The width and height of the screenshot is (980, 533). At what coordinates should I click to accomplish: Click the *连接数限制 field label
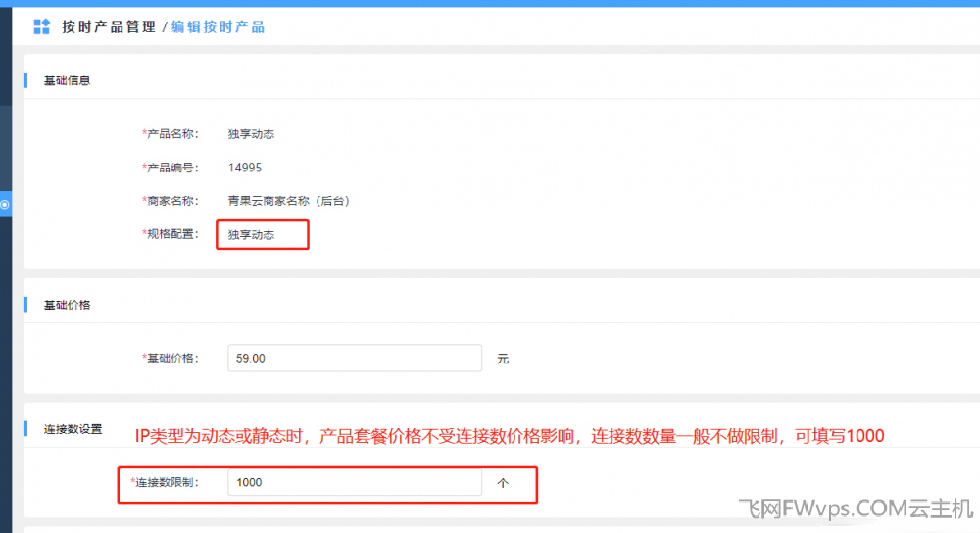click(x=165, y=482)
